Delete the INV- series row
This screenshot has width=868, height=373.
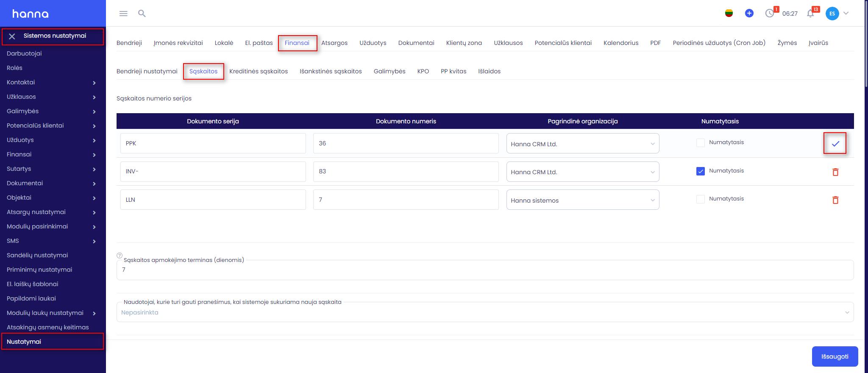[x=835, y=172]
